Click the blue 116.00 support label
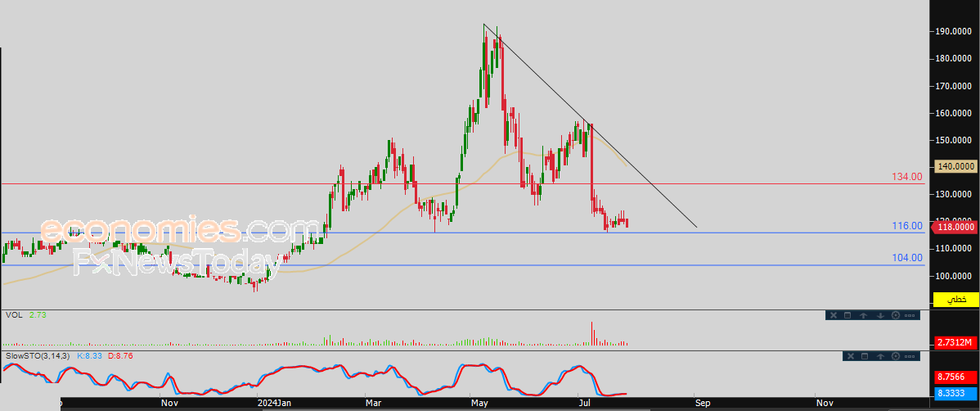The height and width of the screenshot is (411, 980). click(907, 225)
